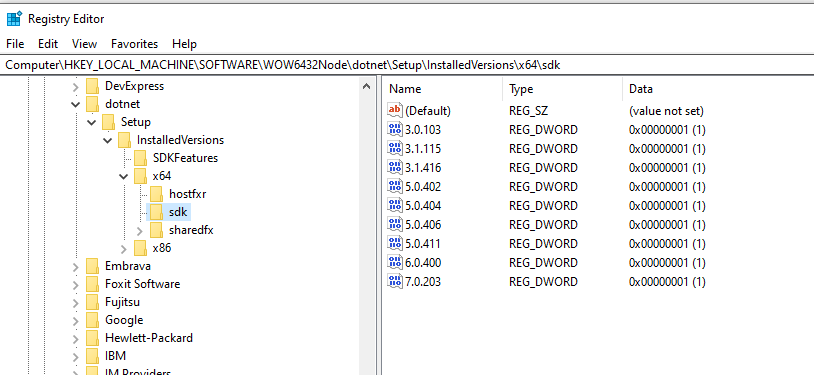
Task: Click the InstalledVersions folder icon
Action: point(125,140)
